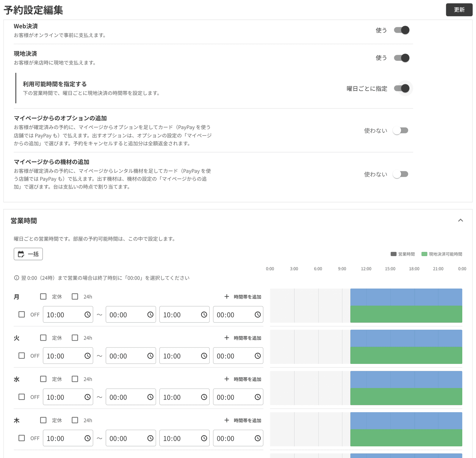Click 木 row's second 00:00 time field
This screenshot has width=476, height=458.
pyautogui.click(x=238, y=438)
